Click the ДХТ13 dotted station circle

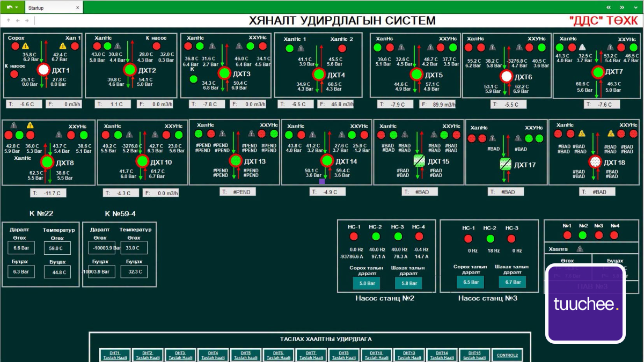pyautogui.click(x=236, y=160)
